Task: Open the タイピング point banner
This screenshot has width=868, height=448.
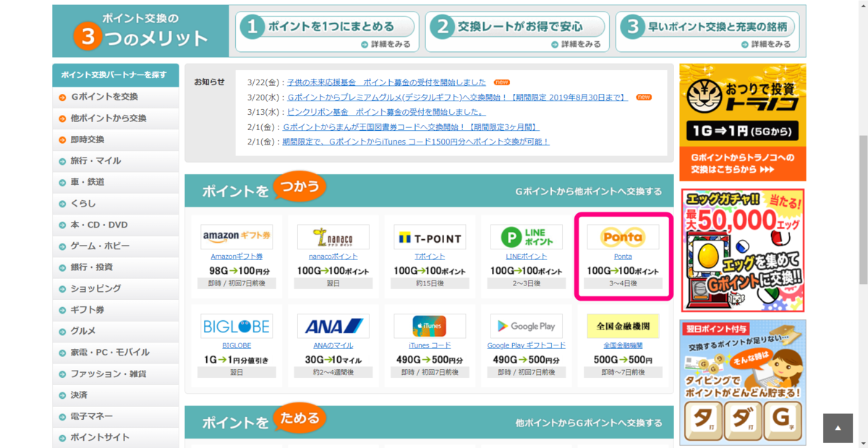Action: click(743, 382)
